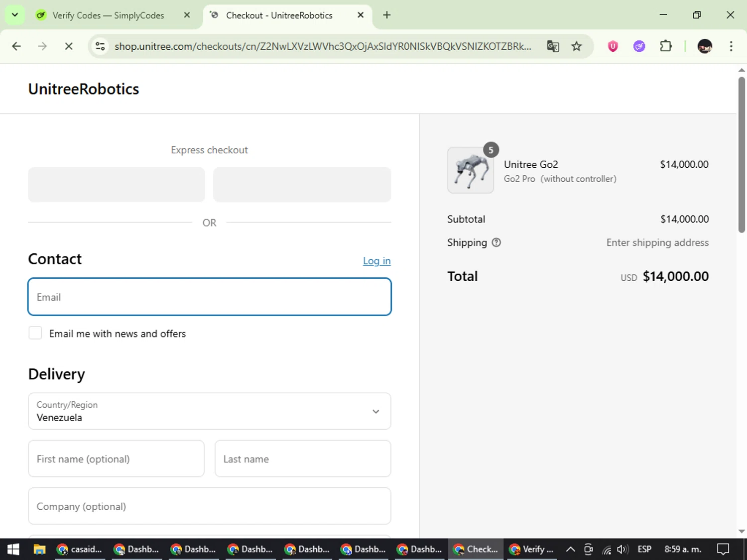747x560 pixels.
Task: Open the volume speaker tray icon
Action: (622, 549)
